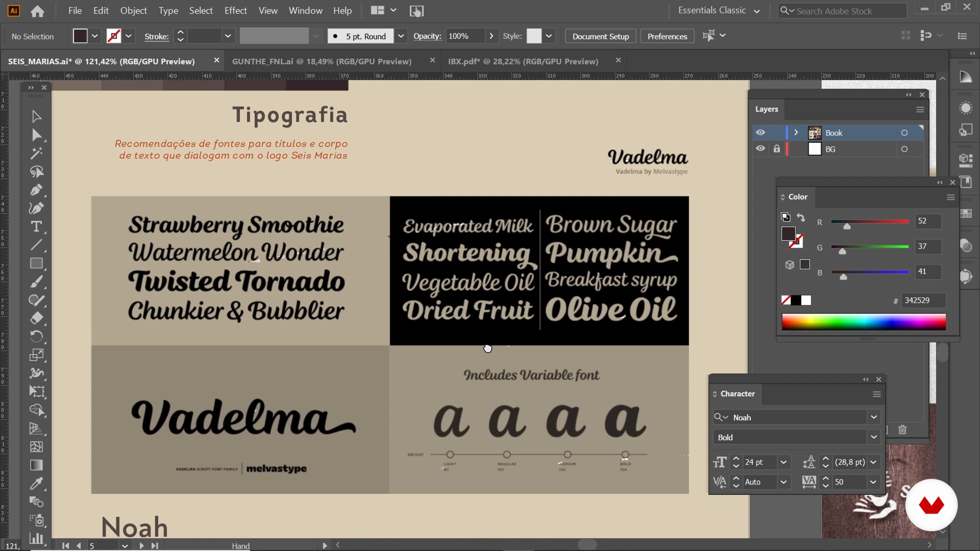Select the Shaper tool
This screenshot has width=980, height=551.
pos(36,300)
